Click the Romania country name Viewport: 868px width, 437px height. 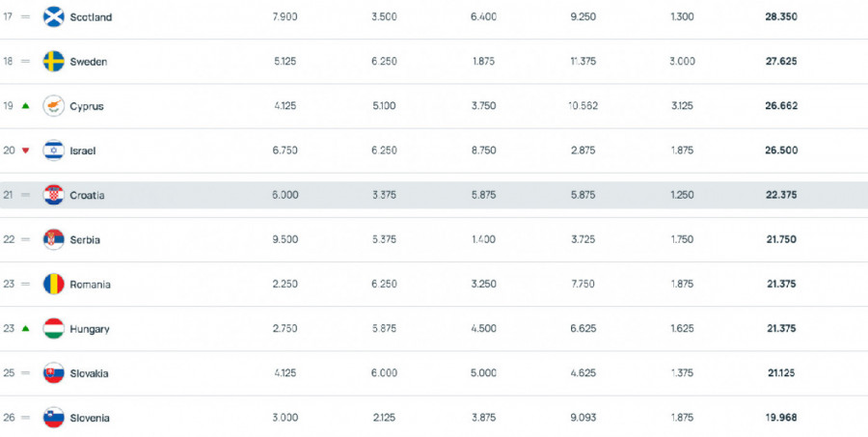[91, 285]
